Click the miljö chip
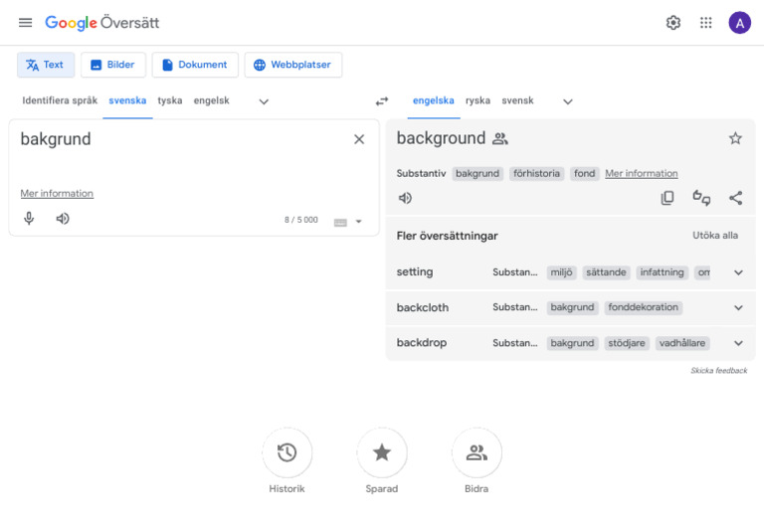 (x=561, y=272)
